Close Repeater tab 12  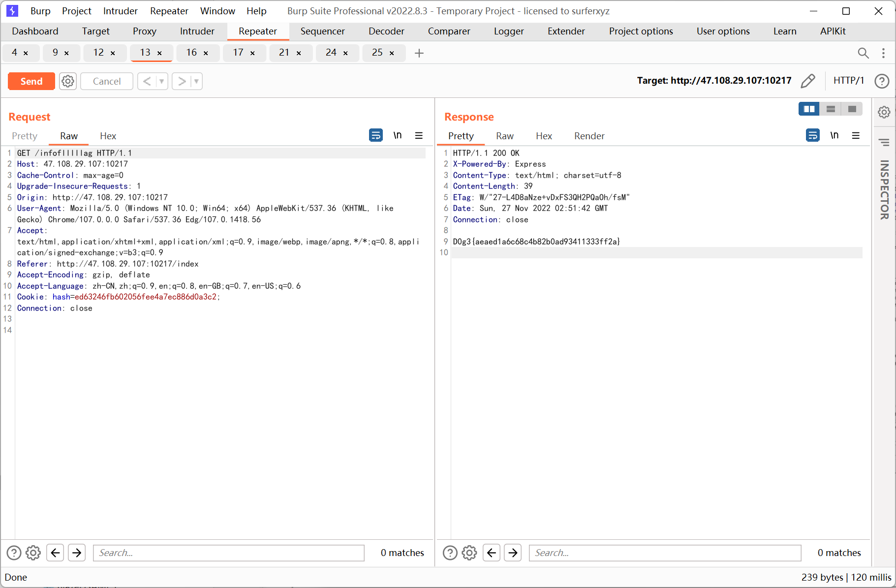pyautogui.click(x=113, y=53)
